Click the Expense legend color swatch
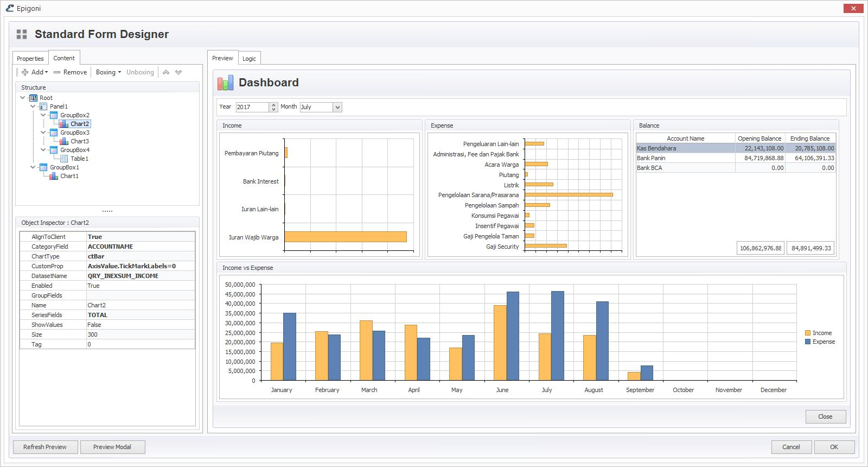The width and height of the screenshot is (868, 467). [x=808, y=342]
